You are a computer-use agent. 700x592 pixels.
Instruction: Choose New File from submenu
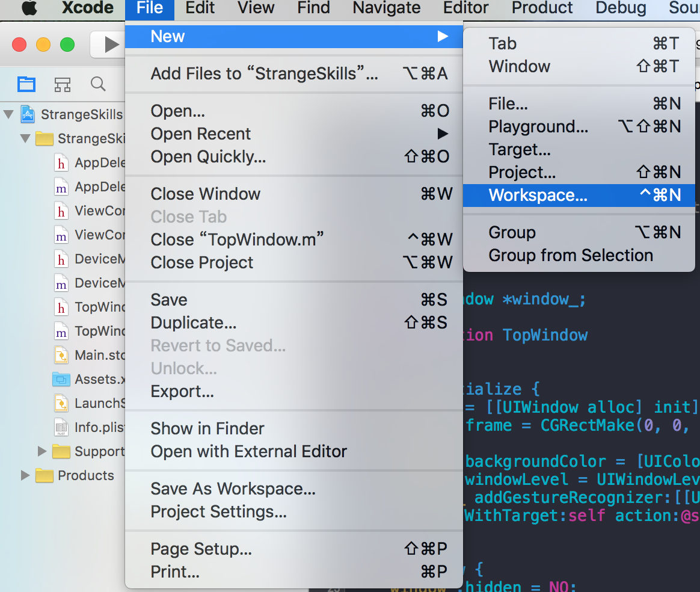(x=579, y=104)
